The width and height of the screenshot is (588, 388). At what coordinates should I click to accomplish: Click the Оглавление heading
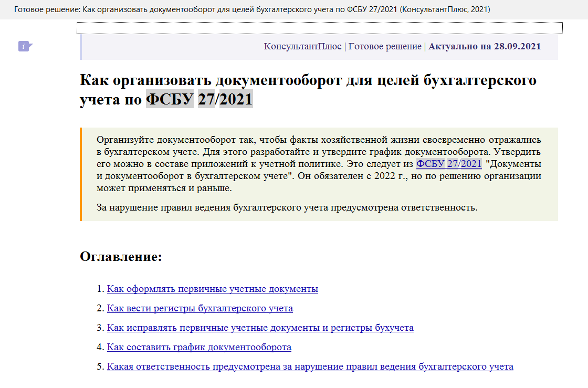121,256
